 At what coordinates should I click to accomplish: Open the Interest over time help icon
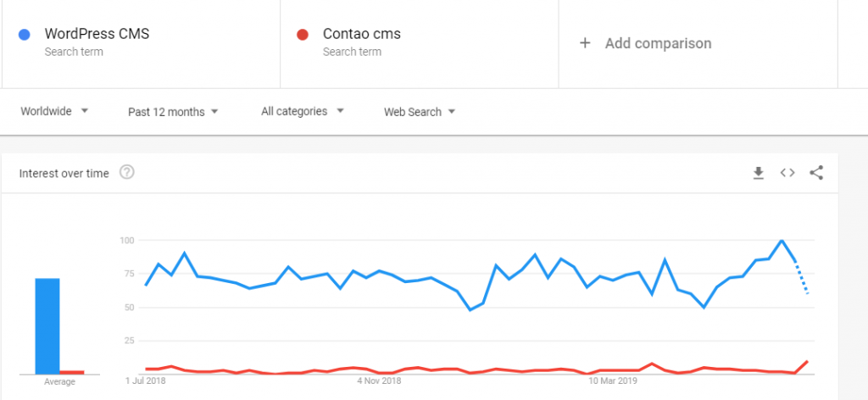click(x=127, y=173)
